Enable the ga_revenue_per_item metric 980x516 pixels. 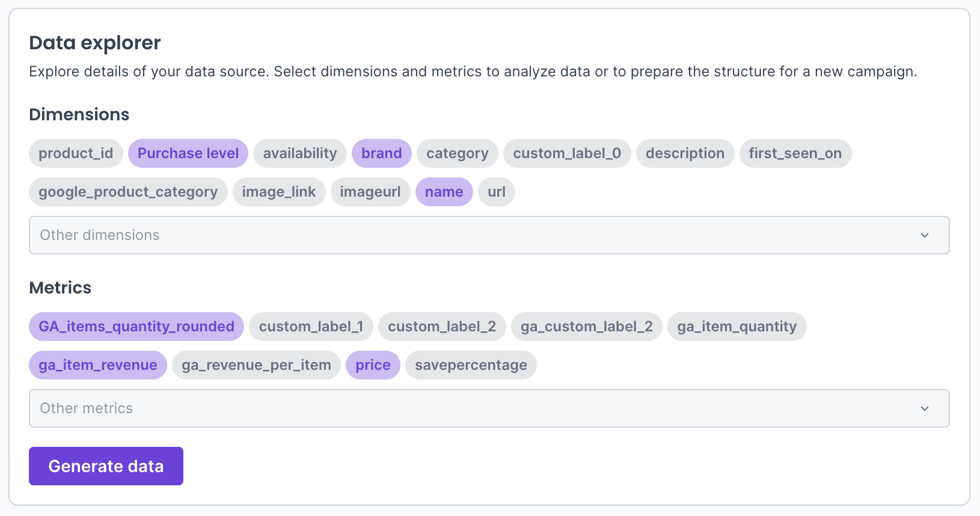pos(256,365)
